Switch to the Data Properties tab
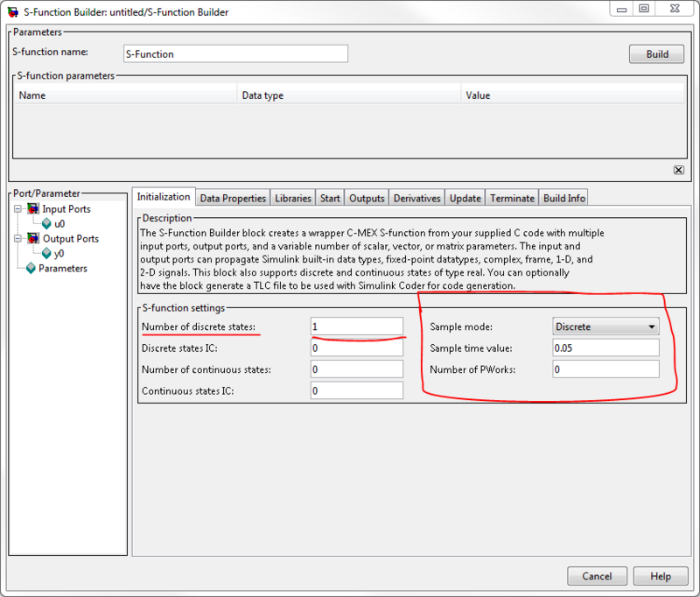This screenshot has height=597, width=700. [233, 199]
